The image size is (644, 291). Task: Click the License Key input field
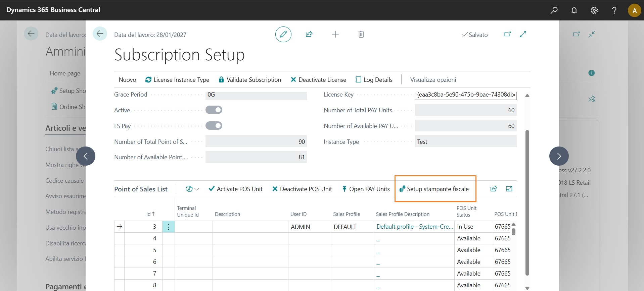tap(465, 95)
